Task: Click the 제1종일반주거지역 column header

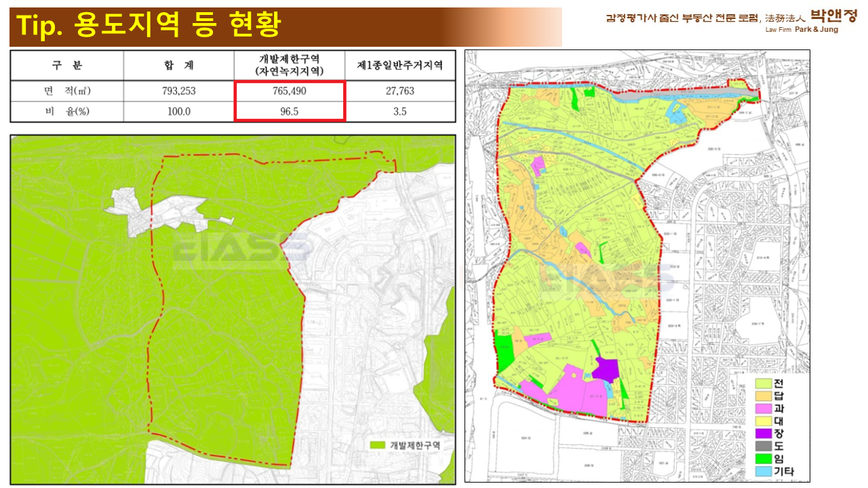Action: click(x=400, y=66)
